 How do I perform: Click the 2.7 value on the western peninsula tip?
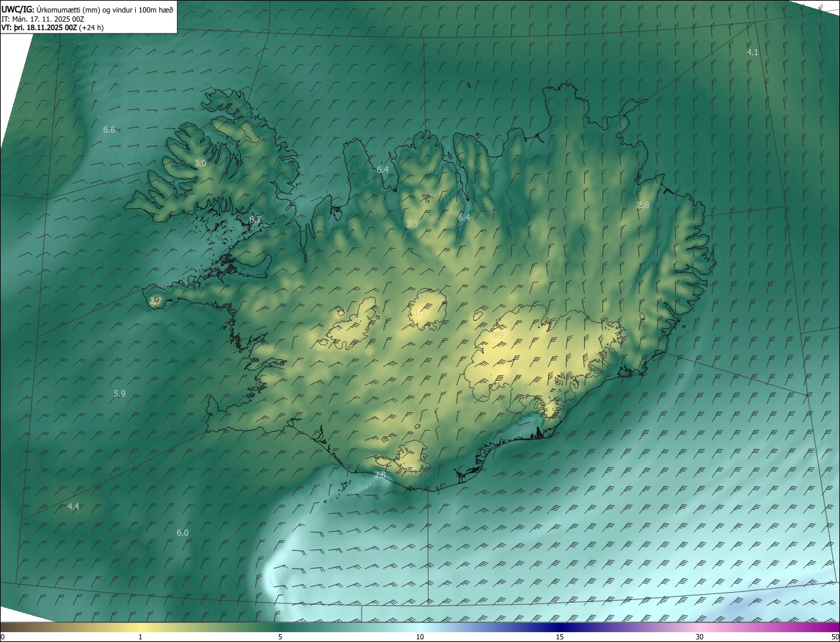(x=156, y=301)
